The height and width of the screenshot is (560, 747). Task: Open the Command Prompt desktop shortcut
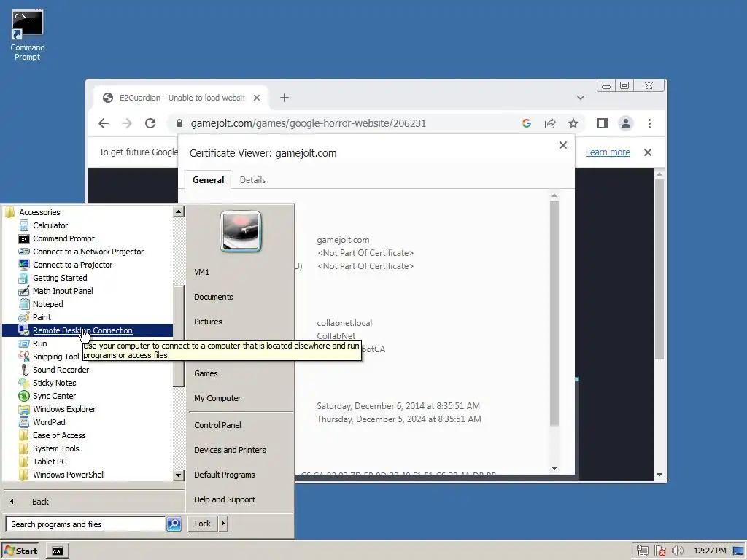point(28,36)
